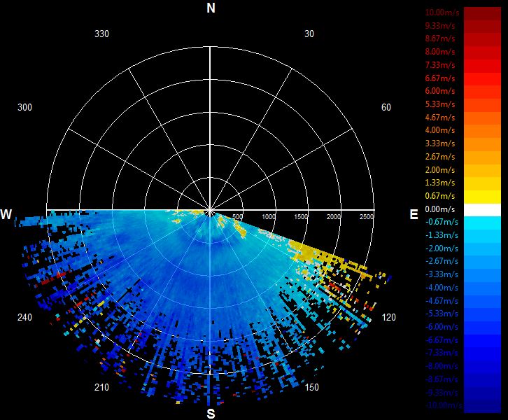Click the white 0.00m/s color band
Viewport: 508px width, 420px height.
coord(482,210)
